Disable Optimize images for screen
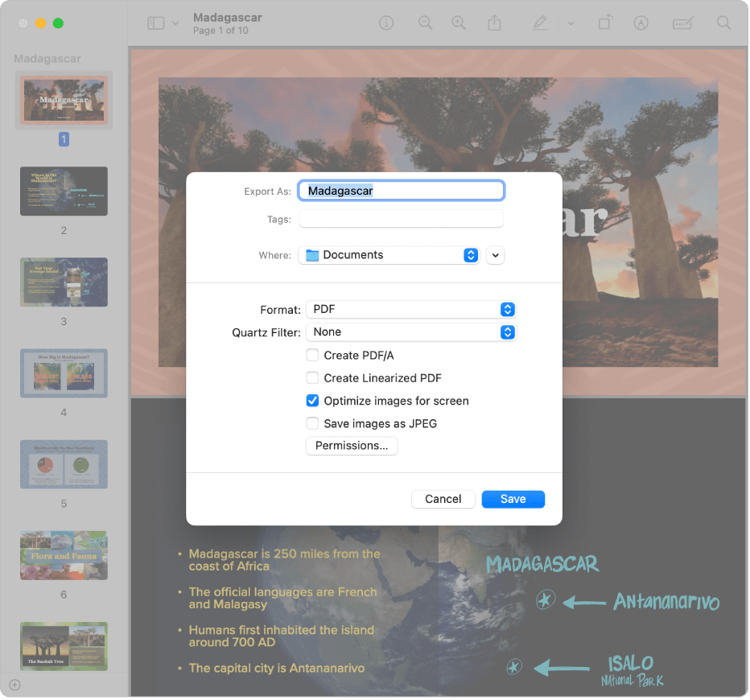 [x=312, y=401]
